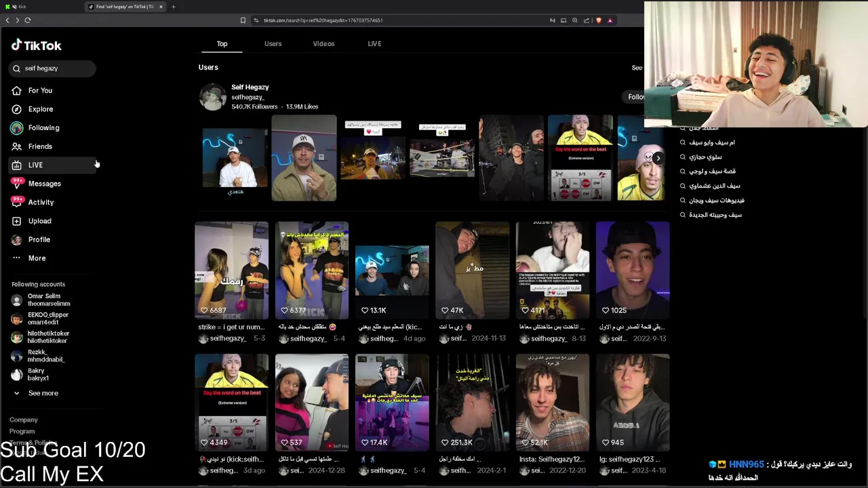868x488 pixels.
Task: Open carousel video of man in beige jacket
Action: [304, 158]
